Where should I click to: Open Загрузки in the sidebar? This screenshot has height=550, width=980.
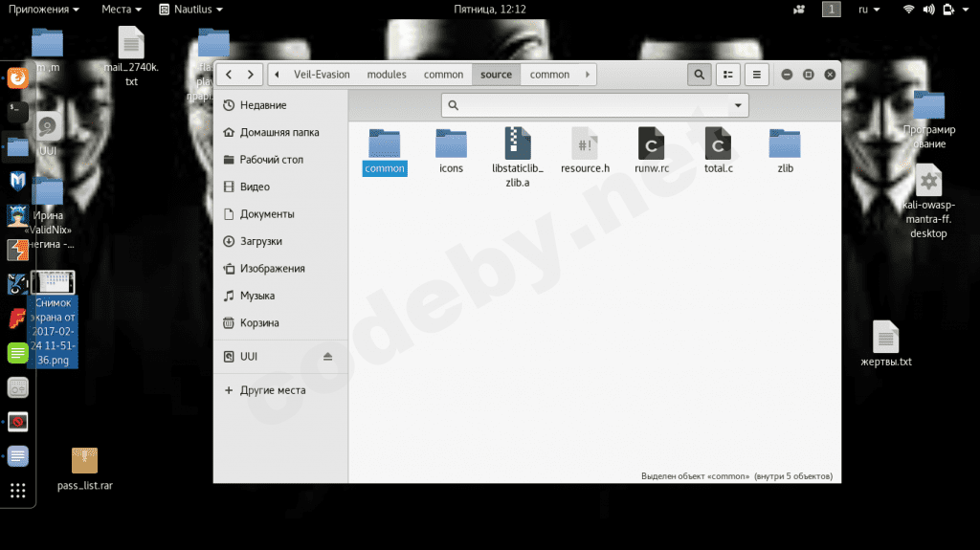click(x=280, y=241)
